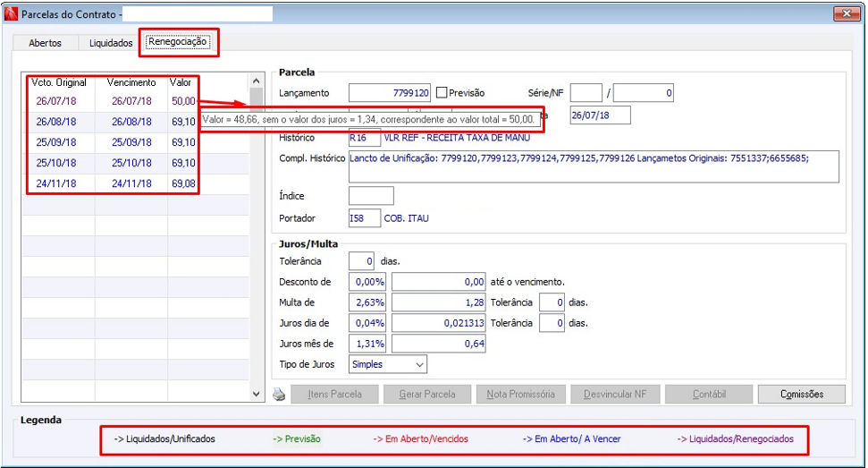Click the Valor cell 50,00
Screen dimensions: 868x468
[x=183, y=101]
